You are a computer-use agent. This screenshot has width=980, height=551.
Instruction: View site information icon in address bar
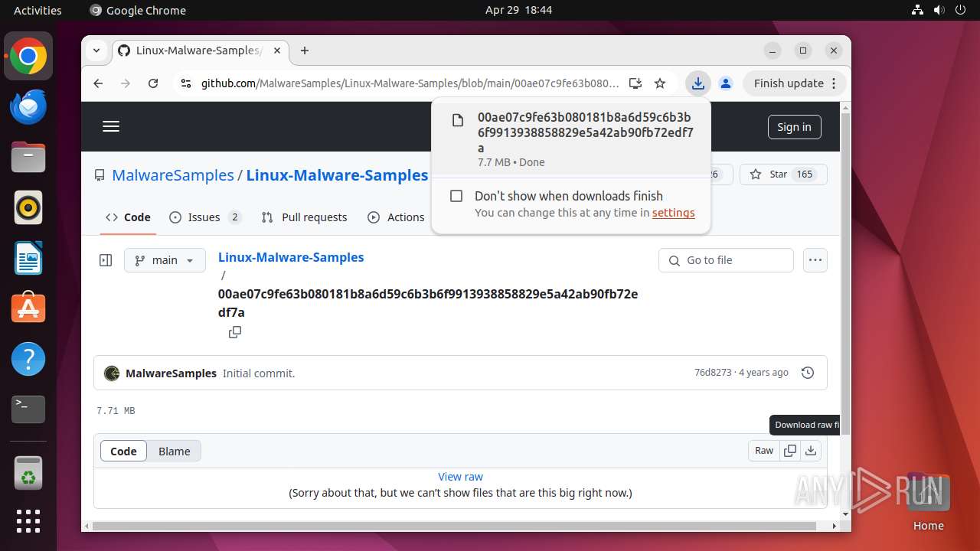185,83
